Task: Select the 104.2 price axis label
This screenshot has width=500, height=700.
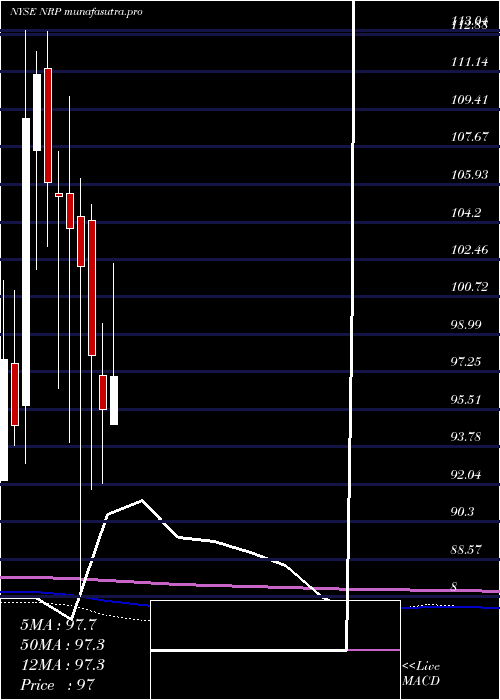Action: click(x=466, y=212)
